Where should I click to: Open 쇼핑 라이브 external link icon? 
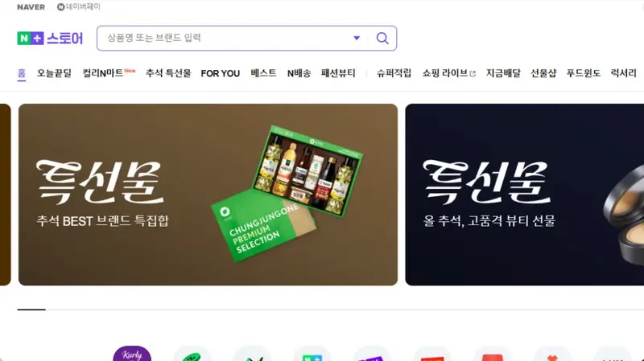473,74
